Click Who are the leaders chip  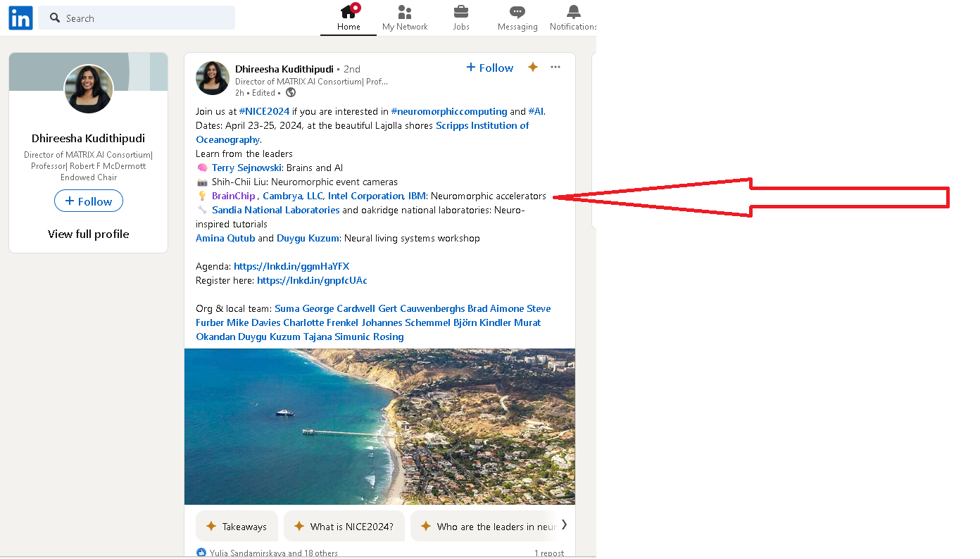point(486,527)
